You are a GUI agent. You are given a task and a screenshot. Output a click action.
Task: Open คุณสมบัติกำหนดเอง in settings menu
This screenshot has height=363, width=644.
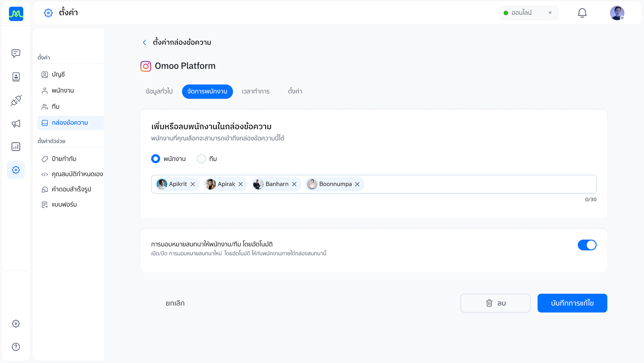click(x=71, y=174)
